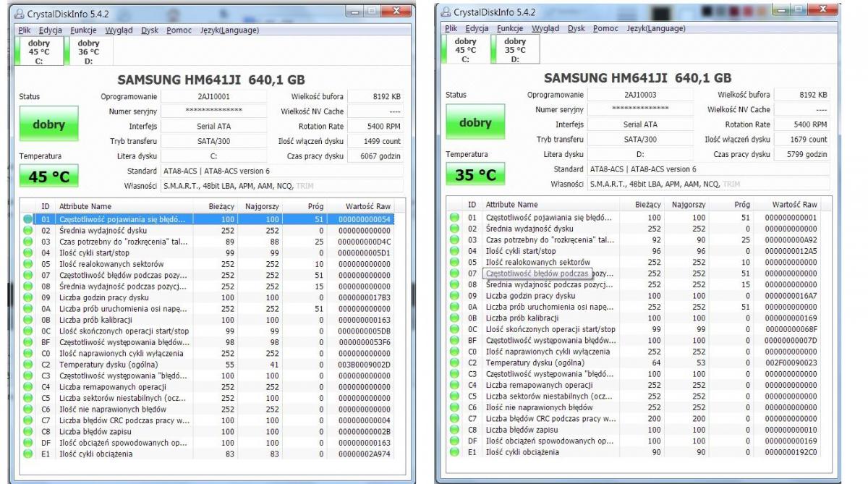This screenshot has height=484, width=868.
Task: Click green status circle of row 0A in right window
Action: click(x=455, y=307)
